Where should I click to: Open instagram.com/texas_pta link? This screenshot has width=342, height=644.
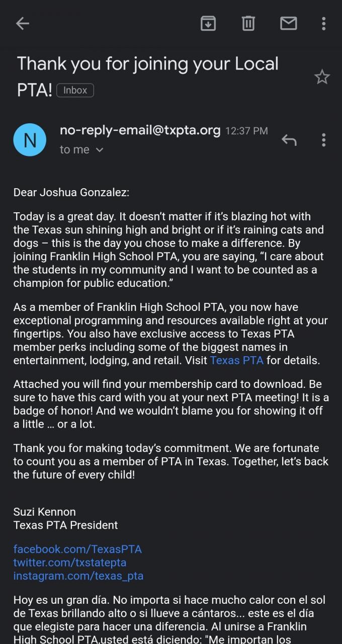[x=78, y=576]
